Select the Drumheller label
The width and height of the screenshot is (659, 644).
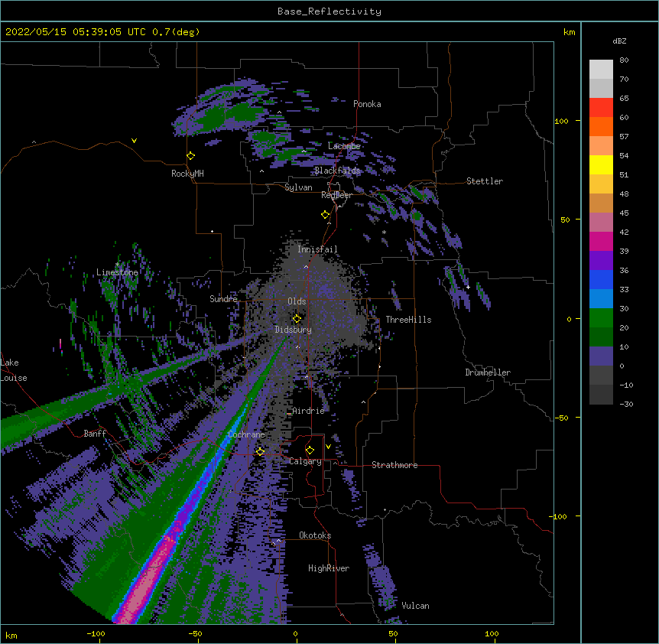point(488,372)
